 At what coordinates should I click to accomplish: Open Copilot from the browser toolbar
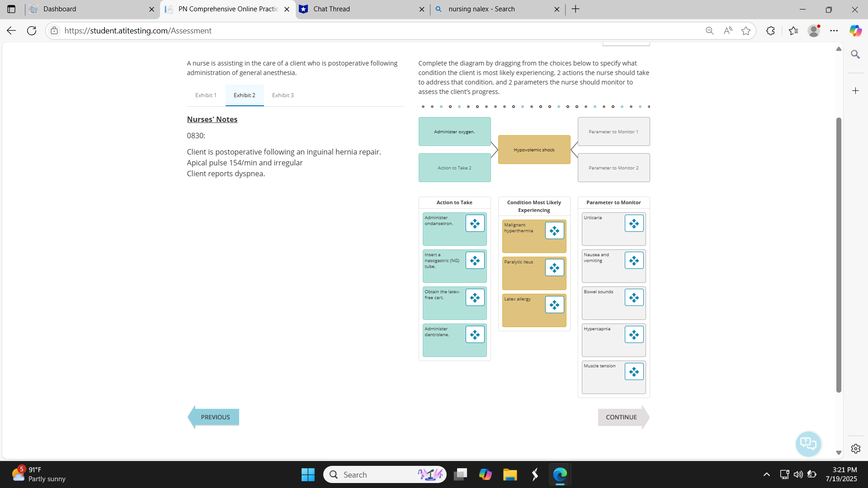click(x=856, y=30)
